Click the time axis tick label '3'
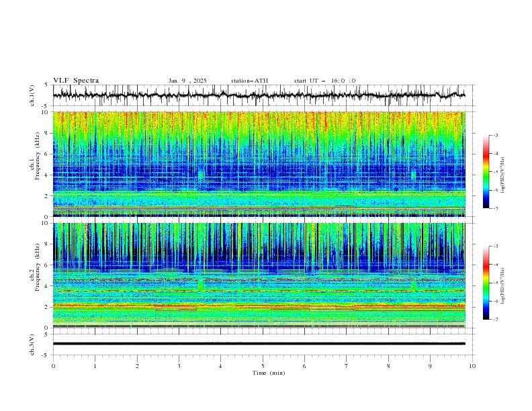This screenshot has height=411, width=532. (x=179, y=366)
